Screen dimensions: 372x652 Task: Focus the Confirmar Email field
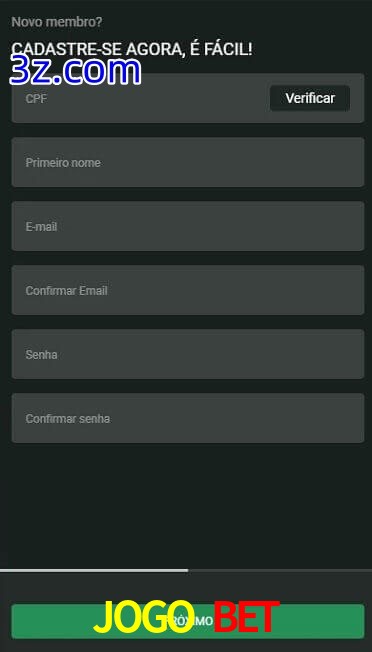tap(188, 290)
